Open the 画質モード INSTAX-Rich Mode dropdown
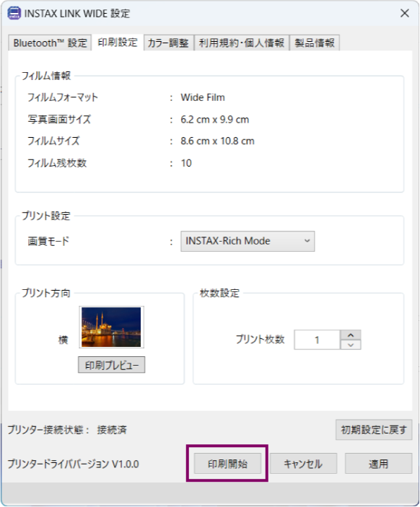 pos(248,241)
